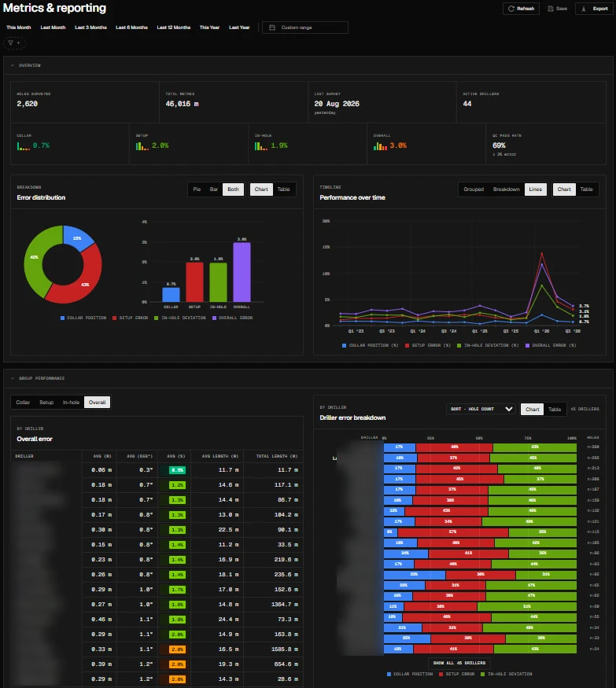Screen dimensions: 616x688
Task: Switch Error distribution to Bar view
Action: (214, 189)
